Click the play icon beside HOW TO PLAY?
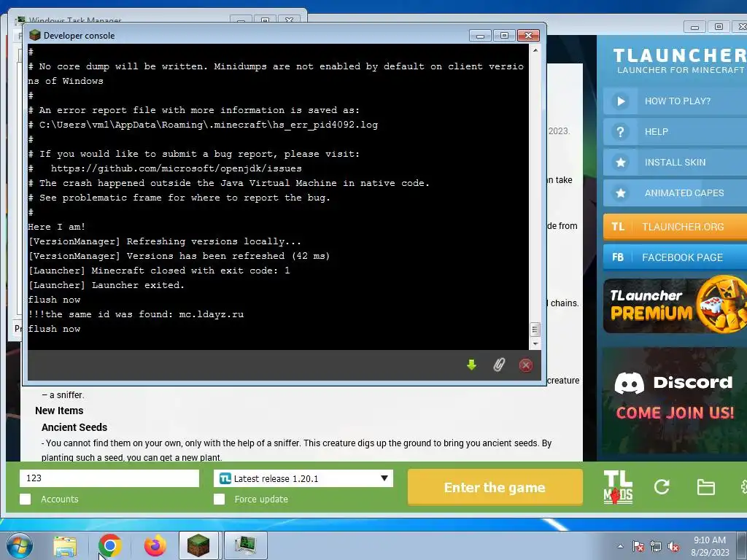Screen dimensions: 747x560 (620, 101)
